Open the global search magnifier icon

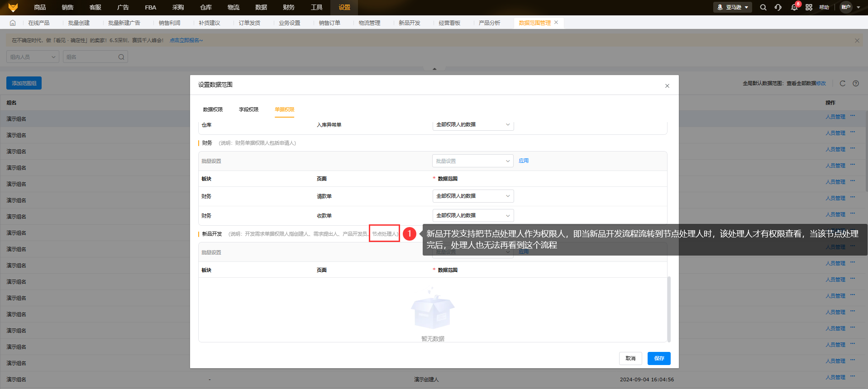coord(763,7)
